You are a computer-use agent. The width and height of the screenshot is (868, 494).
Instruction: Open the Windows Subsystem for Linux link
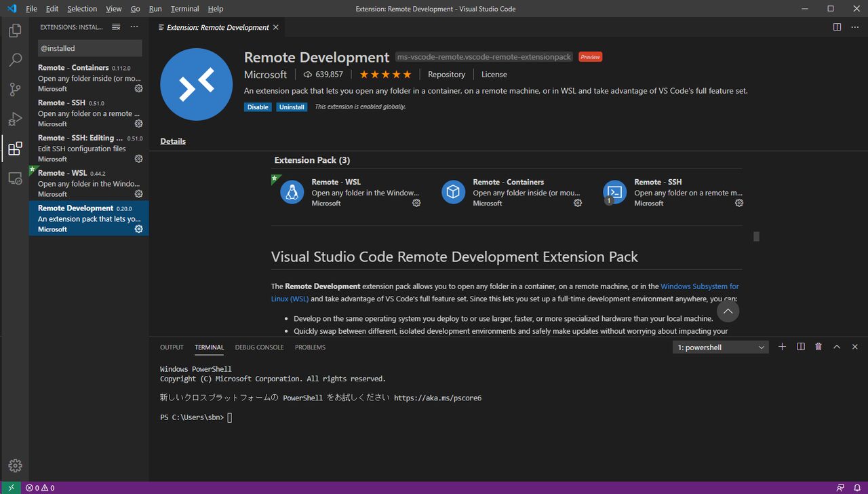point(699,286)
